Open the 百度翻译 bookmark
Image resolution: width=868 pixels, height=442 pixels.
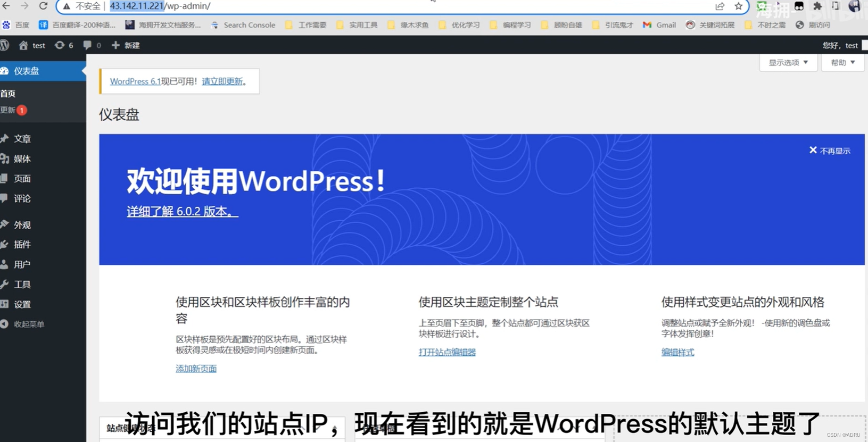[77, 25]
